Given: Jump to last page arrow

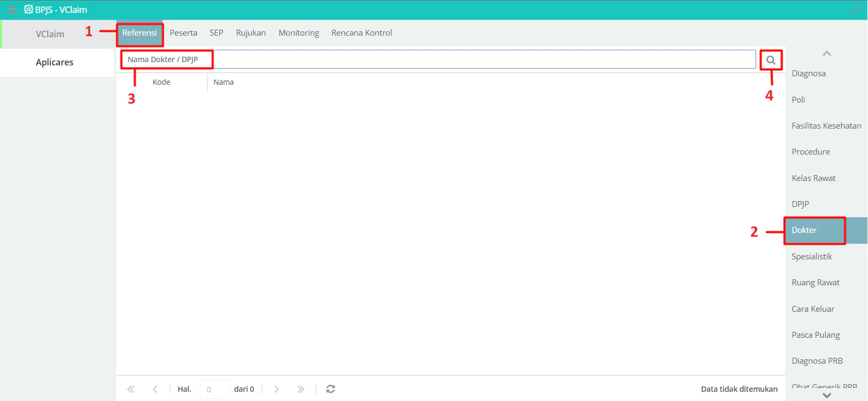Looking at the screenshot, I should click(x=301, y=389).
